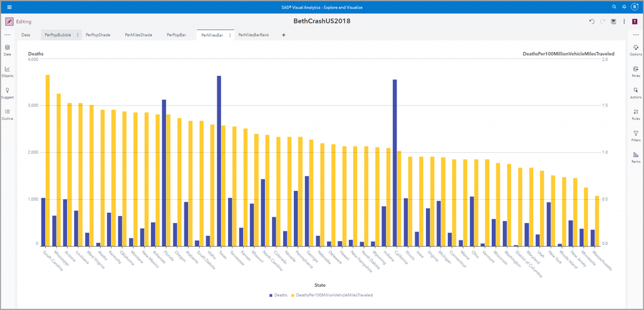Open the report overflow menu
644x310 pixels.
pos(624,21)
